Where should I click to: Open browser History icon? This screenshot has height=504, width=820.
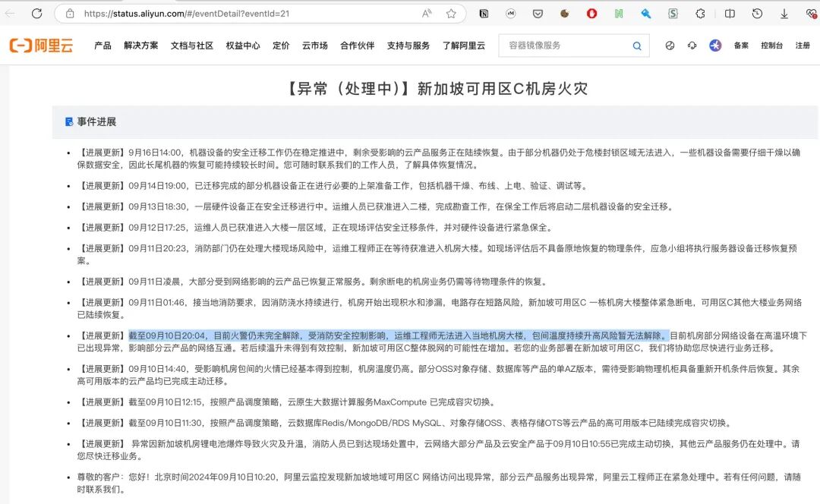[757, 14]
